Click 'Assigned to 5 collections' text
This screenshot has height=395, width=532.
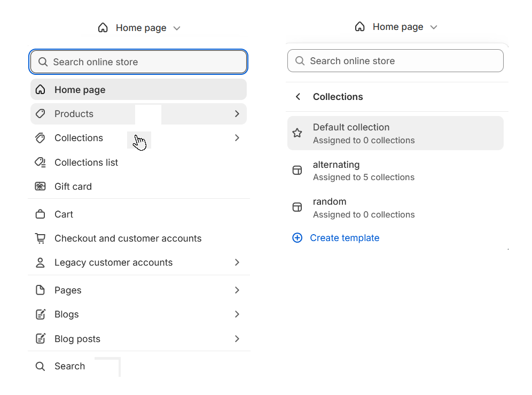(x=364, y=177)
